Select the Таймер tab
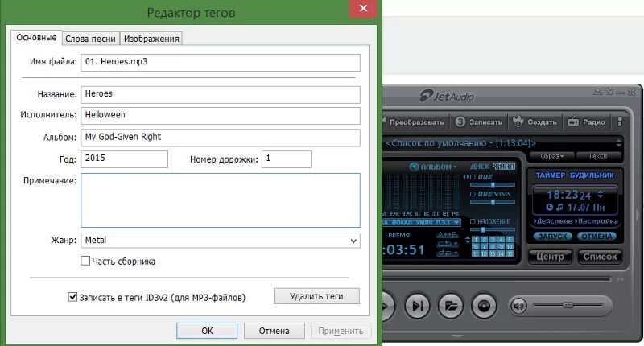Screen dimensions: 644x346 (x=551, y=175)
